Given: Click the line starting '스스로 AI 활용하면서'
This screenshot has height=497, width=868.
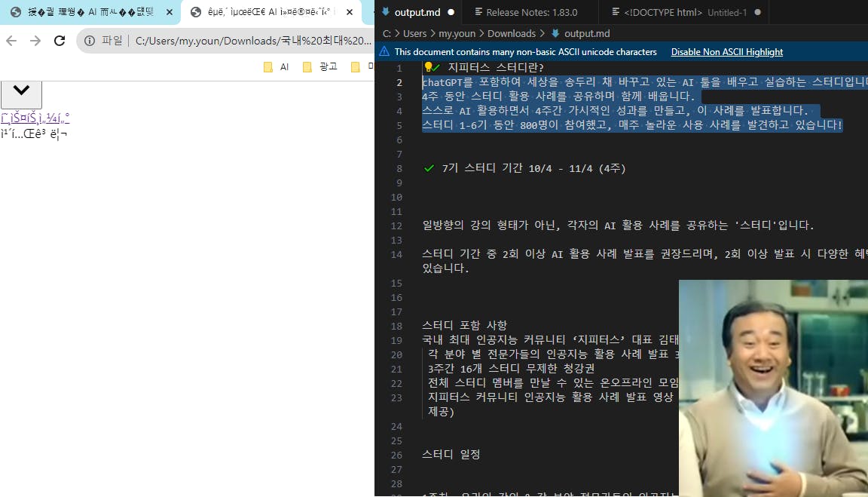Looking at the screenshot, I should coord(615,111).
